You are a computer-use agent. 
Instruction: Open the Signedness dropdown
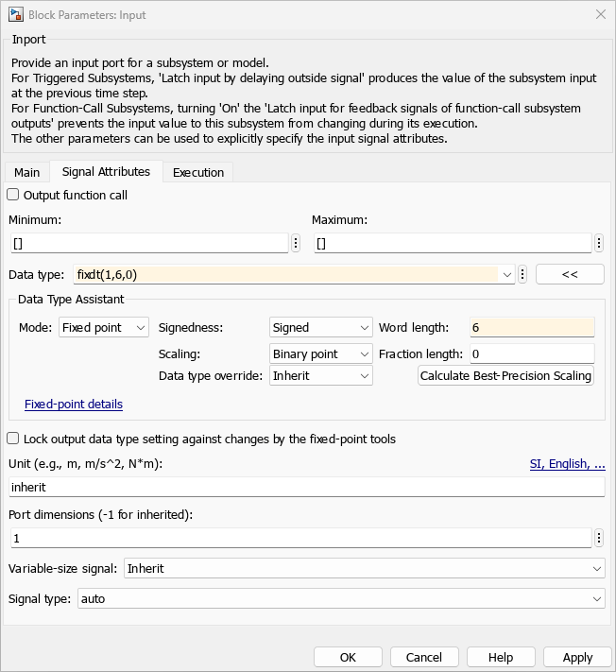pos(320,328)
